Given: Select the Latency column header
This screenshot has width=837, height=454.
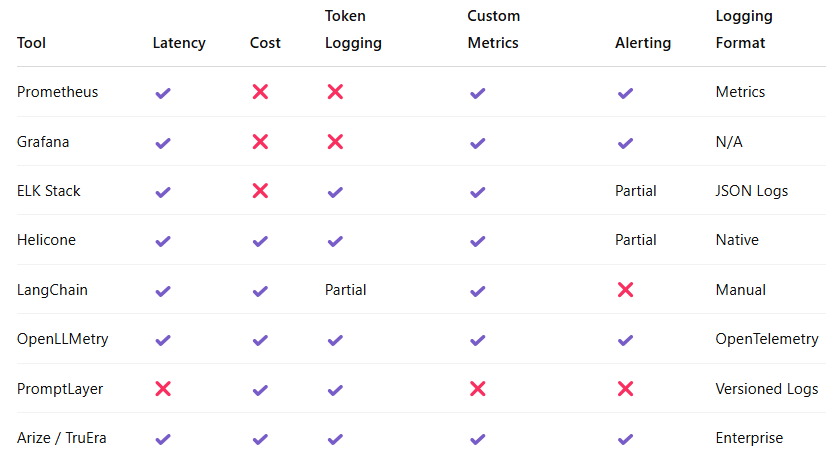Looking at the screenshot, I should (x=179, y=43).
